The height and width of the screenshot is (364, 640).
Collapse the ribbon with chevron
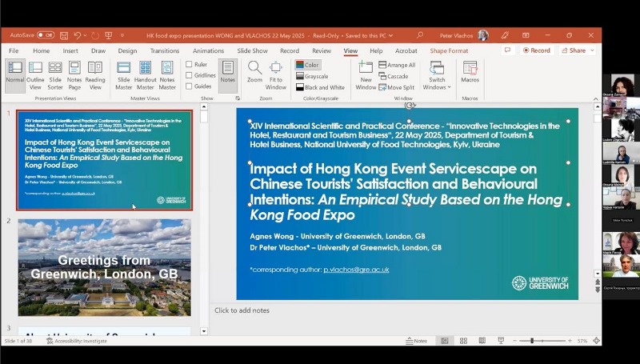coord(595,98)
